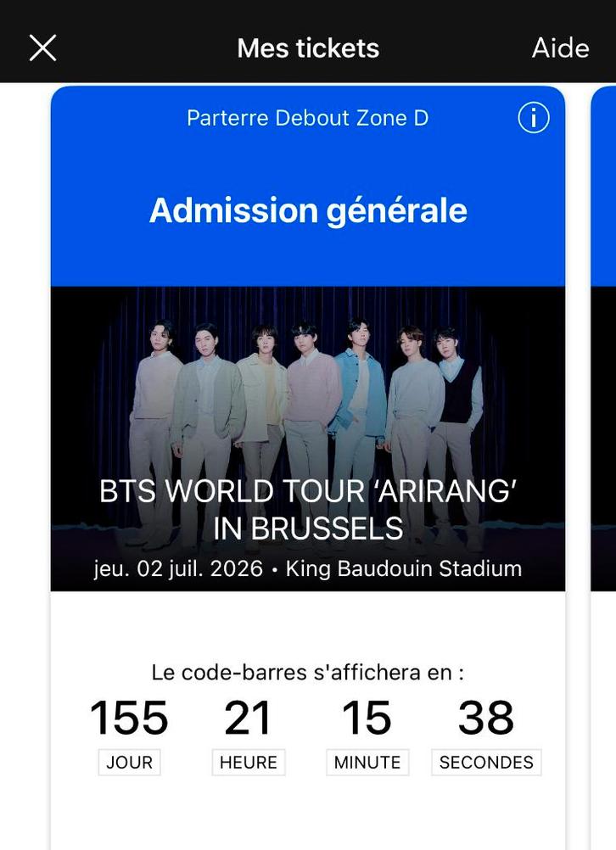This screenshot has height=850, width=616.
Task: Tap 'Parterre Debout Zone D' section label
Action: click(x=307, y=118)
